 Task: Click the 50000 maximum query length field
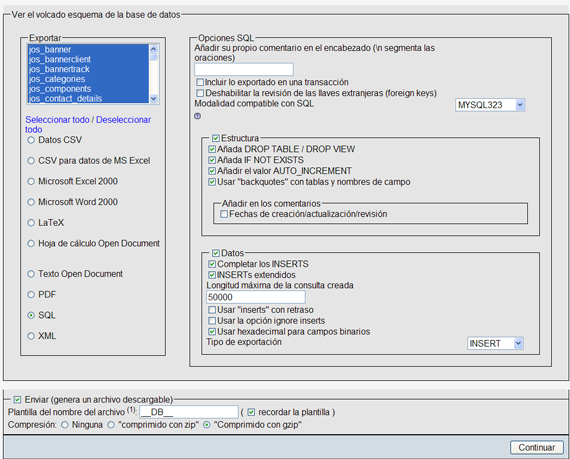[x=256, y=297]
